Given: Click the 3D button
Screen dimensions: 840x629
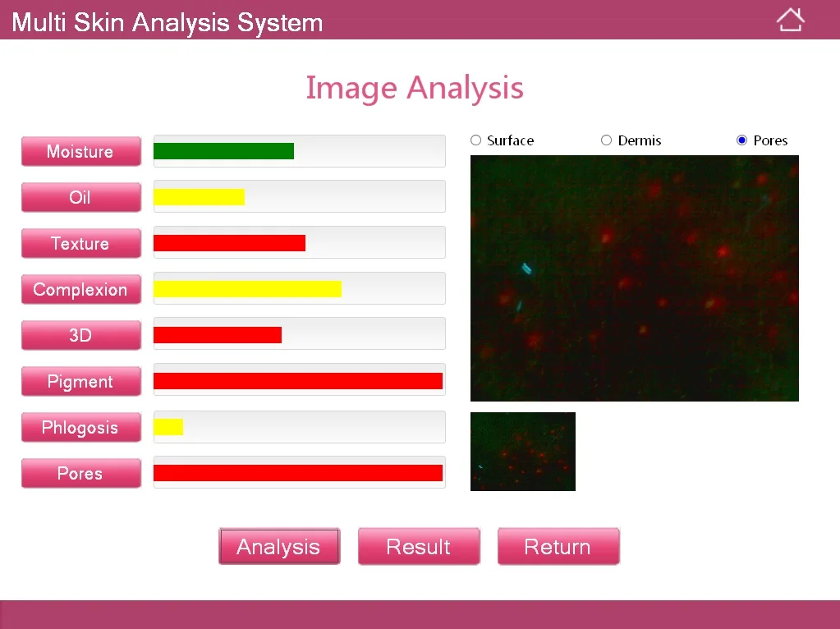Looking at the screenshot, I should (81, 335).
